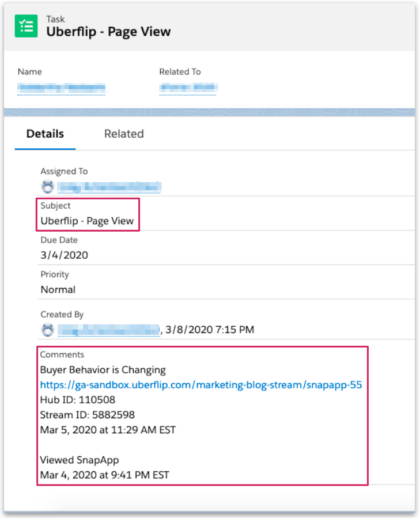Screen dimensions: 420x518
Task: Click the green Task icon in the header
Action: [x=26, y=26]
